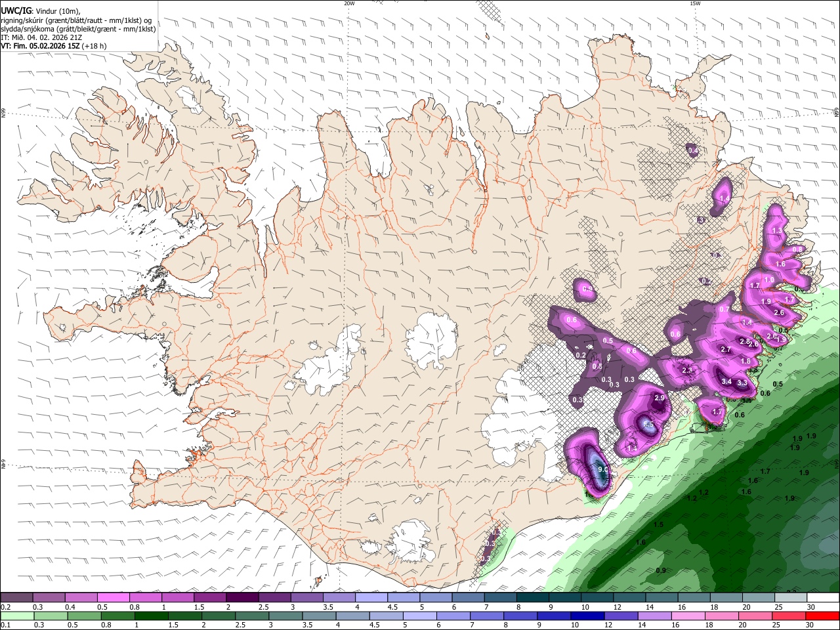The height and width of the screenshot is (630, 840).
Task: Select the upper-scale dark mauve 0.2 swatch
Action: click(16, 597)
